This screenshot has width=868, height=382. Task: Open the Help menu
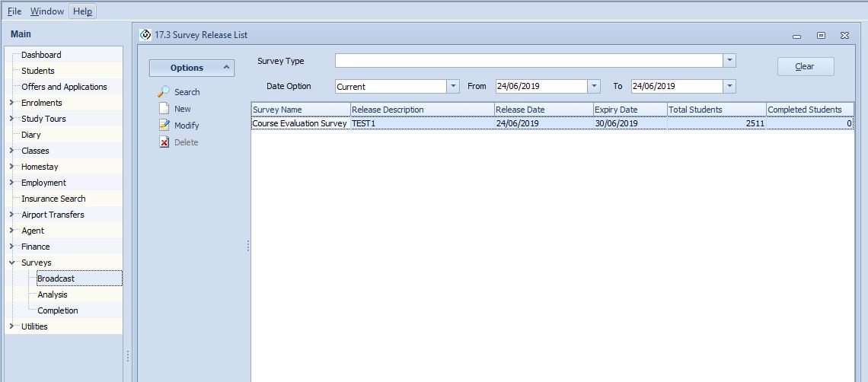[x=82, y=11]
